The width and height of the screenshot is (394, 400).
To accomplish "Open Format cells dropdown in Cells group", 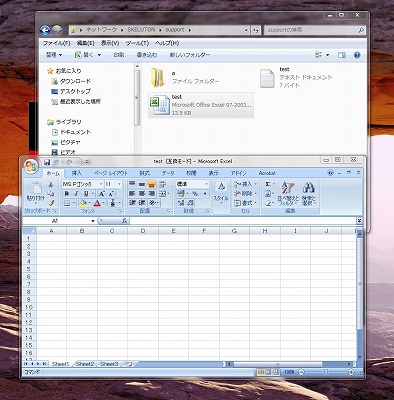I will click(246, 203).
